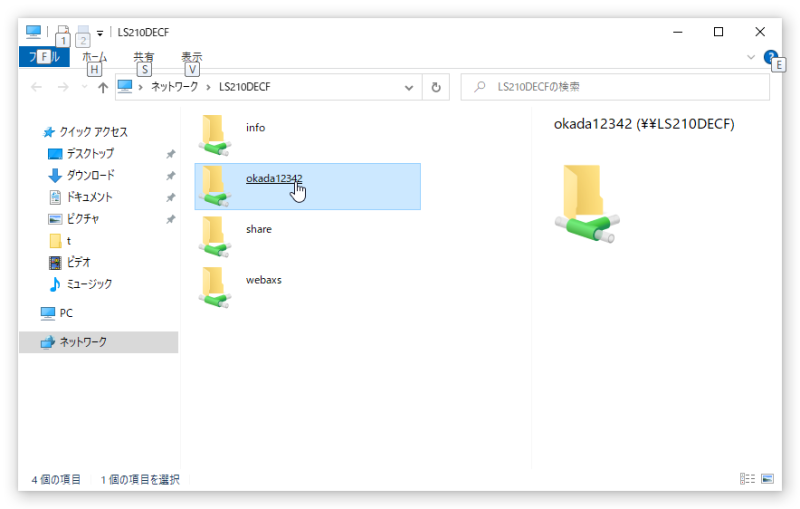Click the quick access properties icon

[62, 32]
